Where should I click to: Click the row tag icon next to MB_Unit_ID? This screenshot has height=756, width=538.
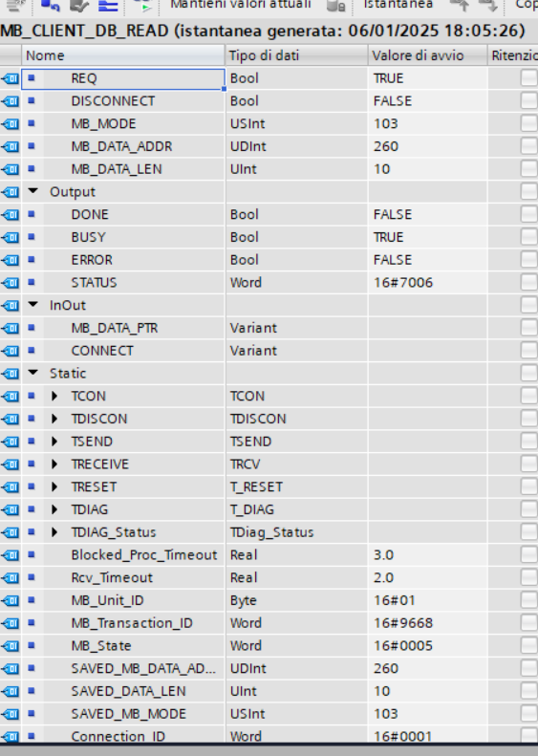11,600
